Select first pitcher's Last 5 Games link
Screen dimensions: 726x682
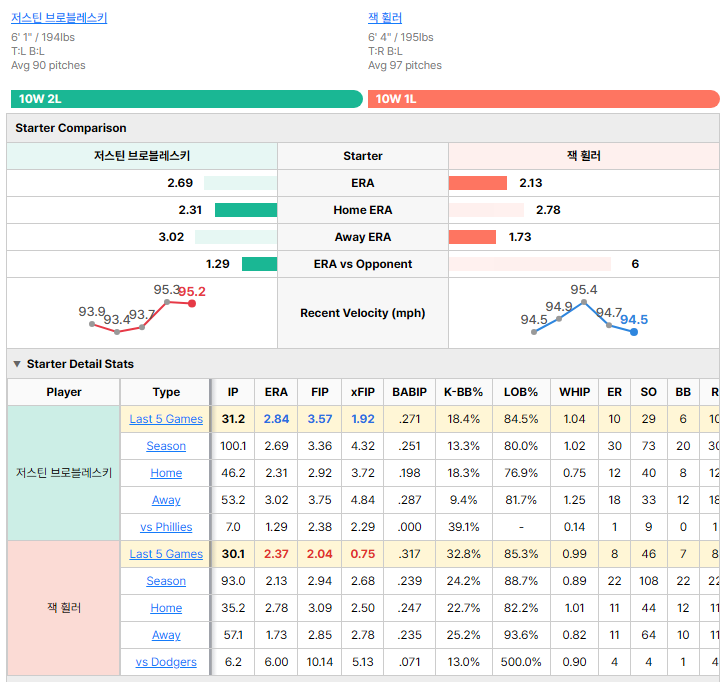click(x=166, y=419)
